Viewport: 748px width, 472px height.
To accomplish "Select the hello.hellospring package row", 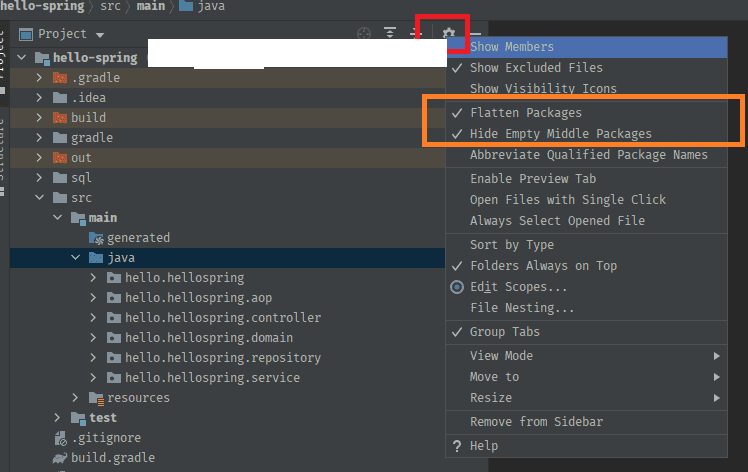I will click(x=228, y=278).
